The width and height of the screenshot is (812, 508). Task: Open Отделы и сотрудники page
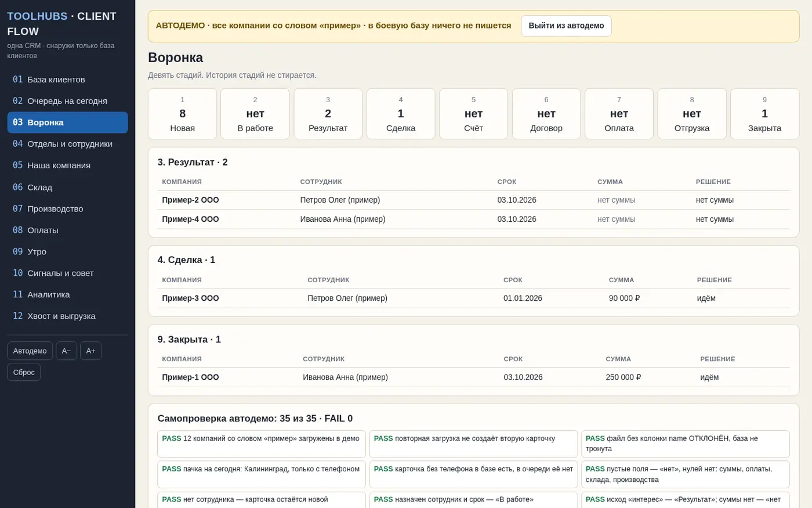click(x=67, y=144)
